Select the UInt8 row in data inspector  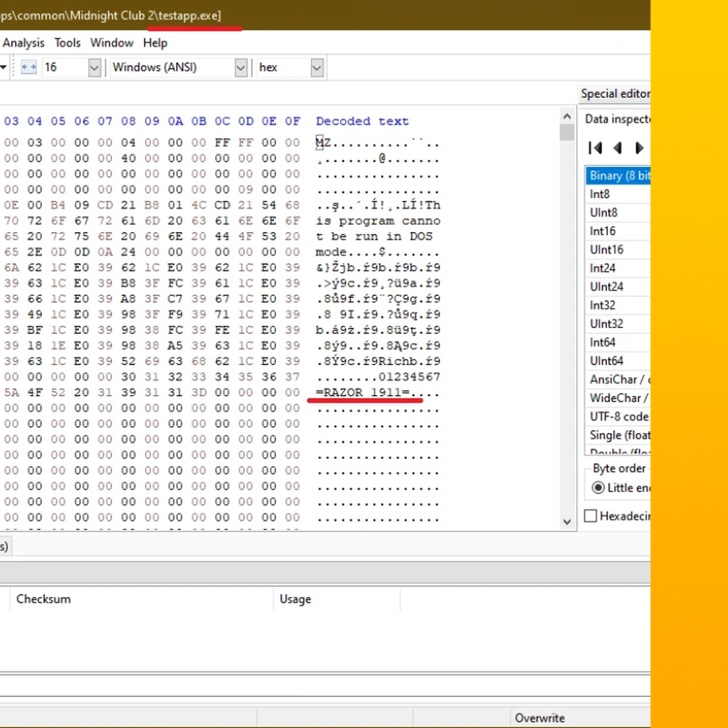pos(618,213)
